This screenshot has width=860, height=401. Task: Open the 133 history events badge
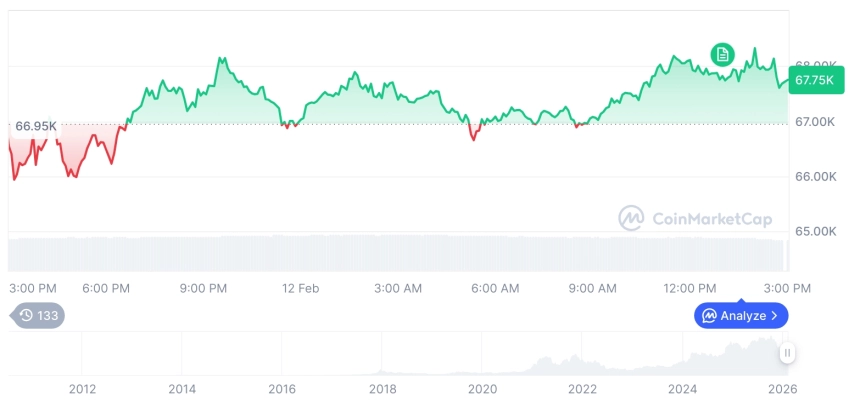coord(38,315)
